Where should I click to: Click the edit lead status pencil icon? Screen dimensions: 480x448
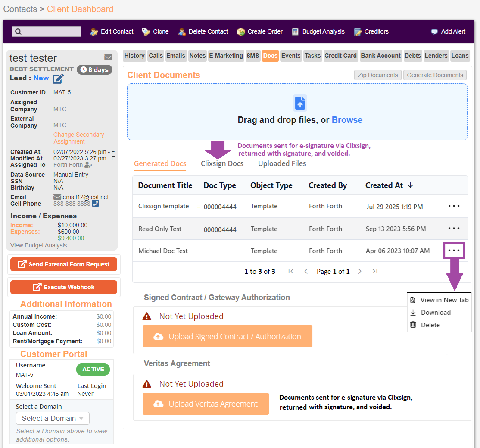pos(58,79)
